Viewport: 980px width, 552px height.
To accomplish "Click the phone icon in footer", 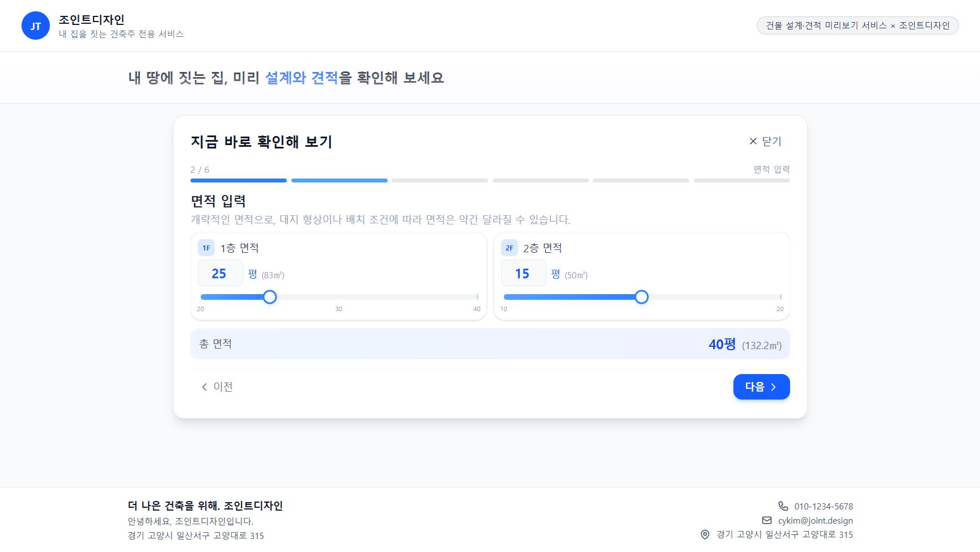I will click(x=783, y=506).
